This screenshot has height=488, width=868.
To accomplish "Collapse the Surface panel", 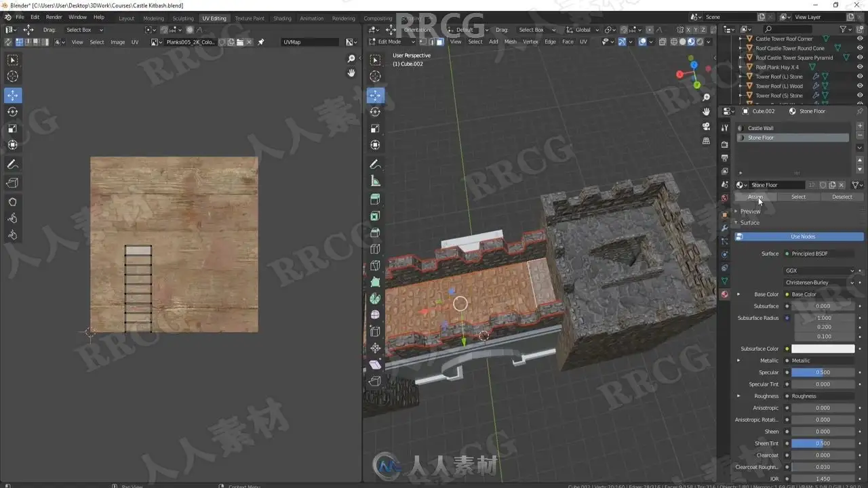I will (749, 222).
